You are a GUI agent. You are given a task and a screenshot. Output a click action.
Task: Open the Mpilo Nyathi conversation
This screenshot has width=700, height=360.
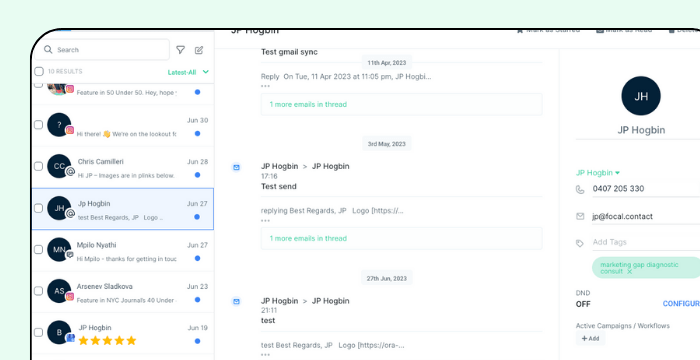pyautogui.click(x=123, y=251)
